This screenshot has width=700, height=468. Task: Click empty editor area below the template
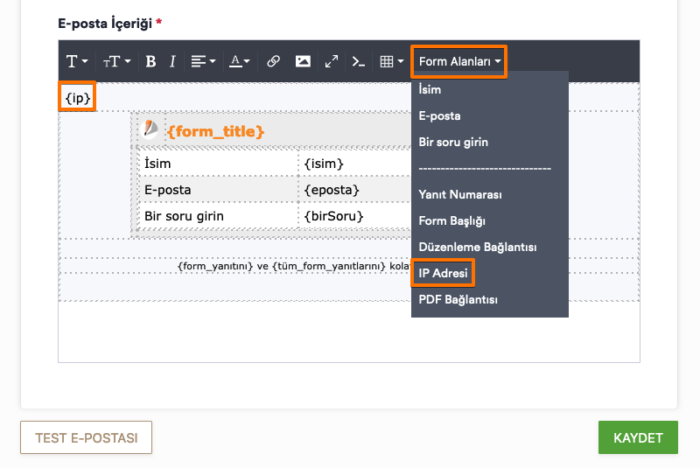coord(349,332)
